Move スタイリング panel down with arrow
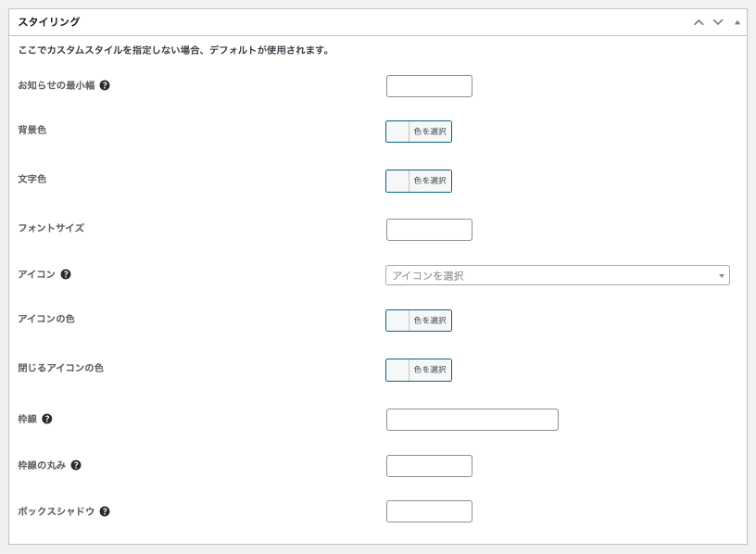The width and height of the screenshot is (756, 554). [717, 22]
